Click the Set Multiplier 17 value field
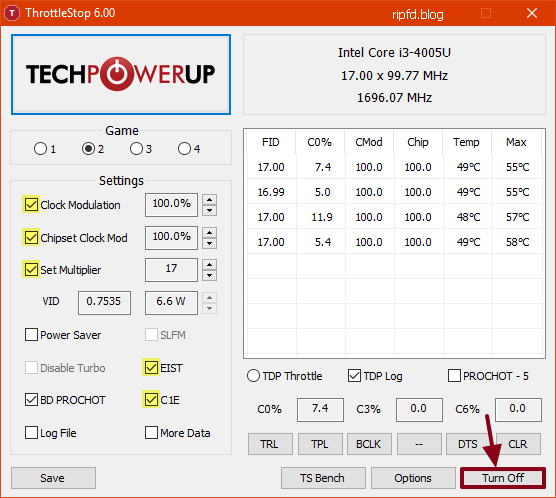This screenshot has width=556, height=498. point(171,270)
